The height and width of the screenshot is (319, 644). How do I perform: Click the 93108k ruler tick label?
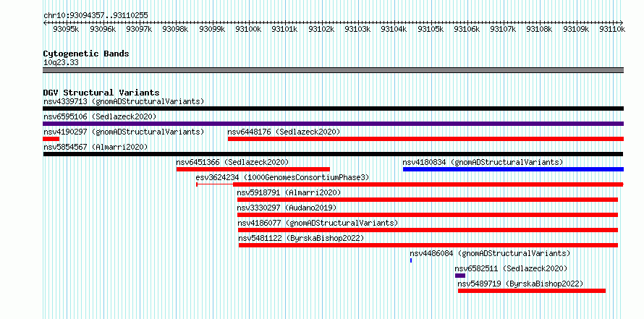tap(540, 30)
